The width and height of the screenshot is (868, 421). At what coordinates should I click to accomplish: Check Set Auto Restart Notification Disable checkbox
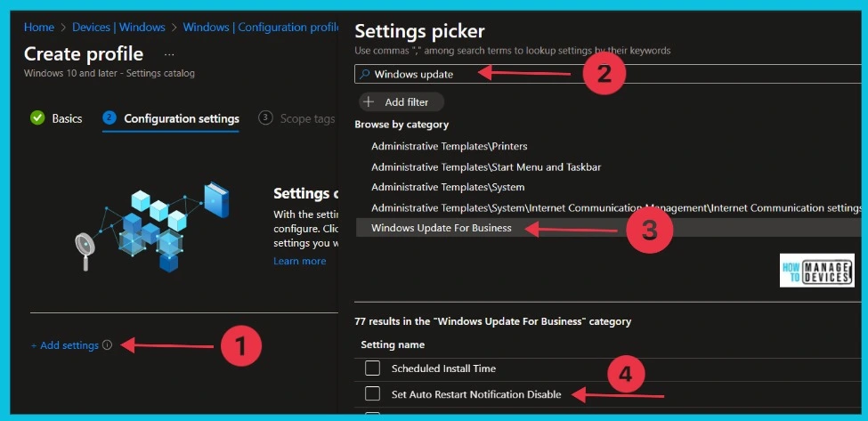[372, 394]
